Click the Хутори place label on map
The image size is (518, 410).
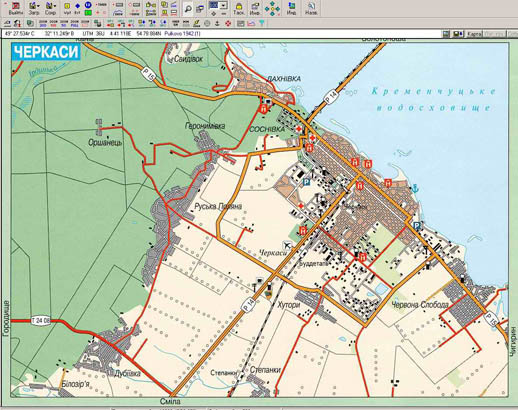click(289, 305)
